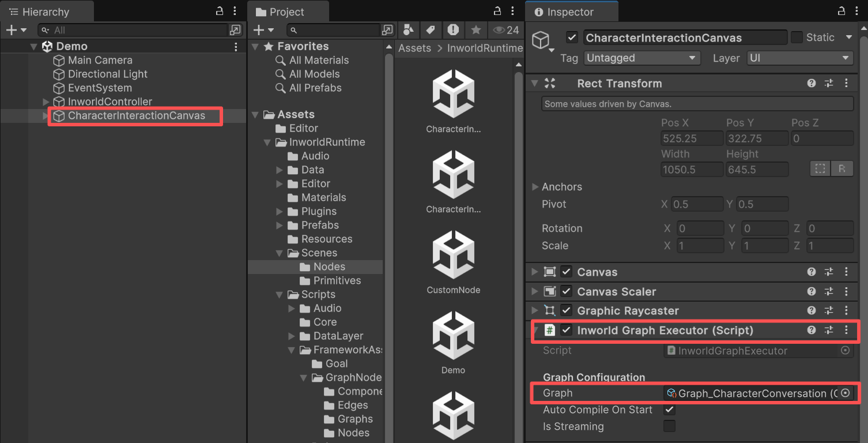
Task: Open Inspector panel kebab menu
Action: [x=858, y=11]
